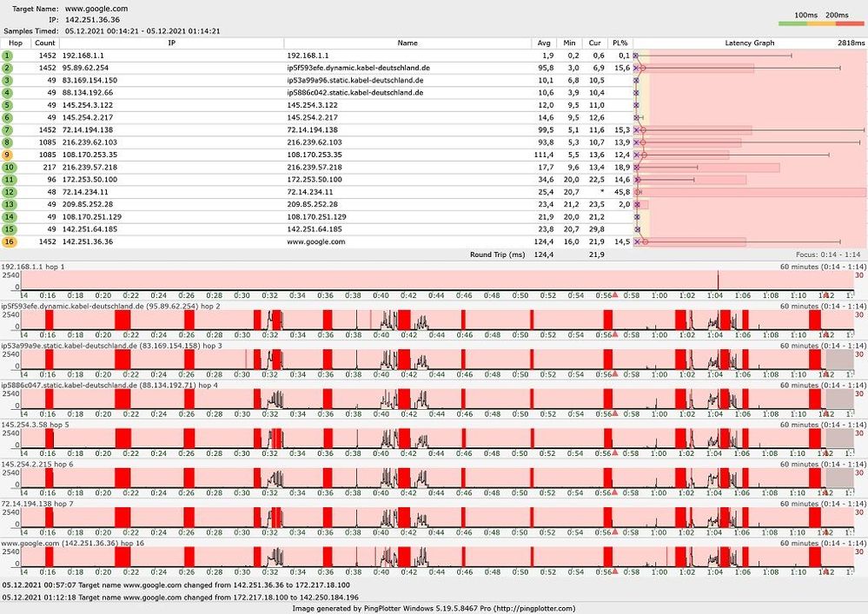Click IP cell 108.170.253.35

point(89,155)
